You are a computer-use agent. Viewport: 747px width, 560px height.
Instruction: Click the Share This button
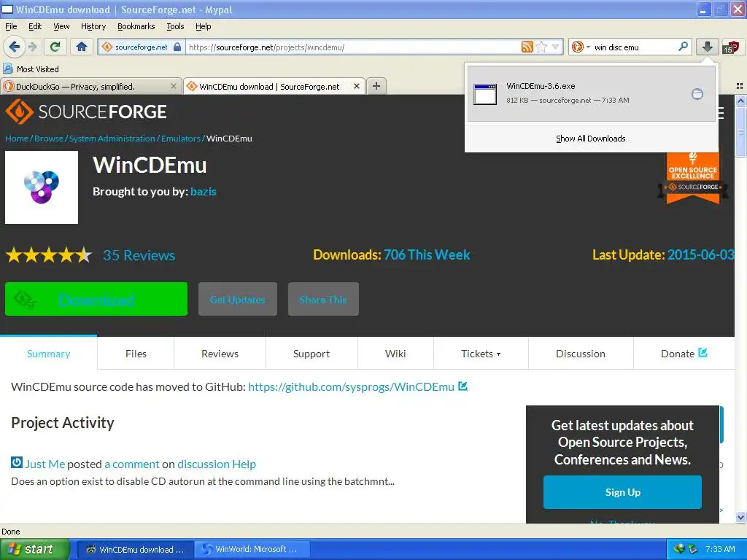click(323, 299)
